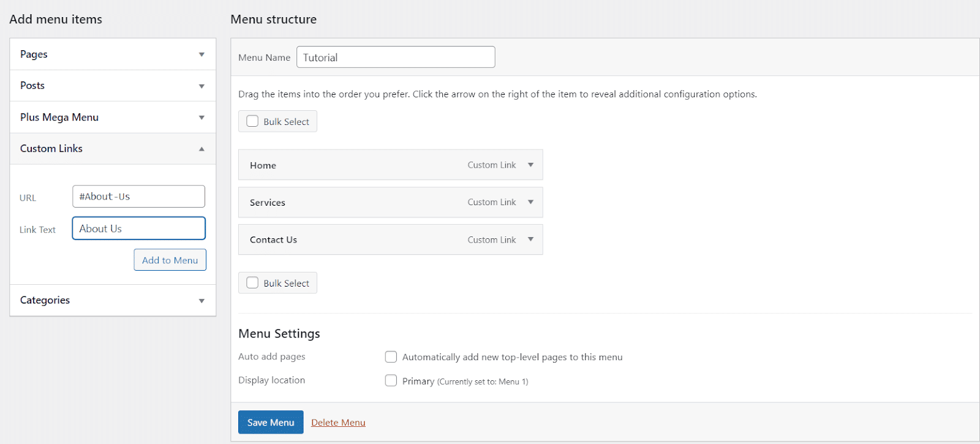Expand the Pages panel arrow
The image size is (980, 444).
tap(202, 55)
